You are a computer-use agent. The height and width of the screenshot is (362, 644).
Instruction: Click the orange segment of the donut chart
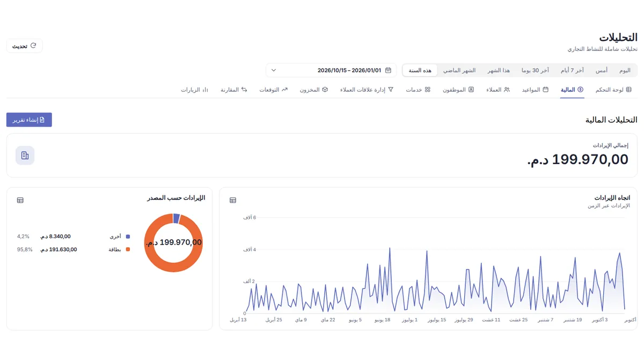tap(173, 267)
